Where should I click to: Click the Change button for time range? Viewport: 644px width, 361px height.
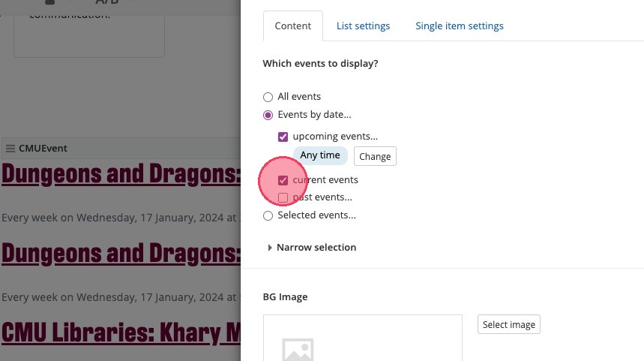point(375,156)
